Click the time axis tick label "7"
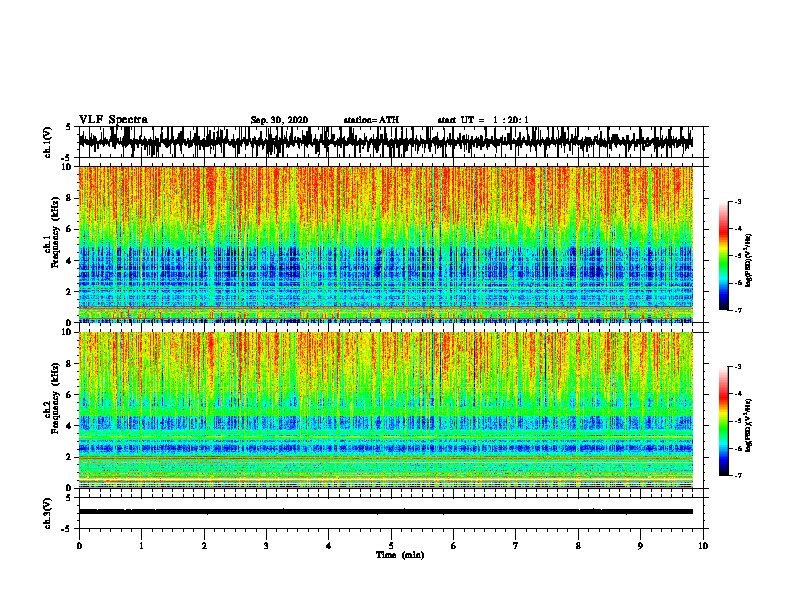The height and width of the screenshot is (612, 792). [x=516, y=546]
